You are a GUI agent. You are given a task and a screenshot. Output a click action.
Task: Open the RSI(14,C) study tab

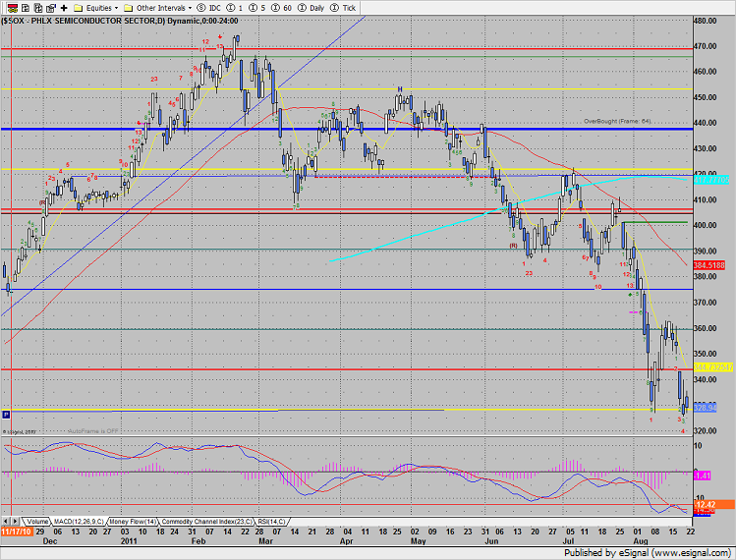(271, 522)
